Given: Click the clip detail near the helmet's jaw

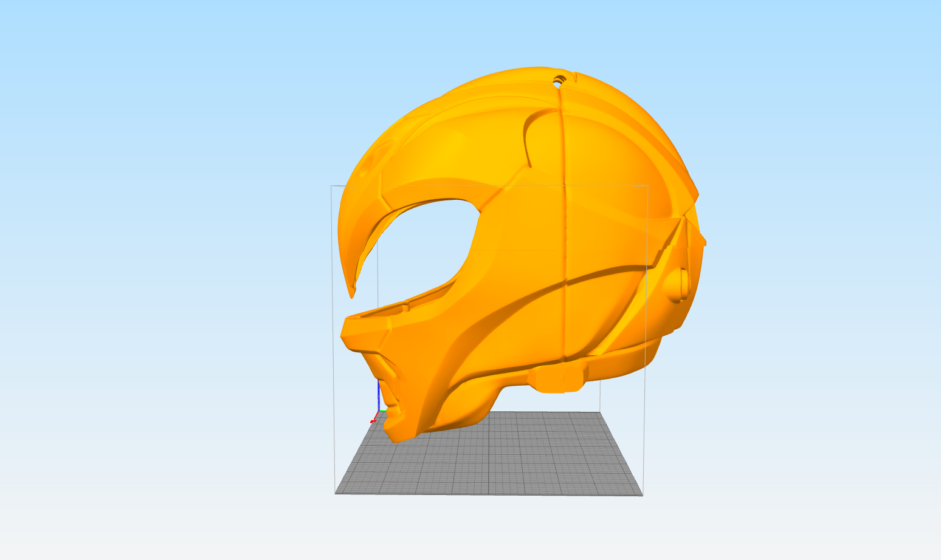Looking at the screenshot, I should coord(556,380).
